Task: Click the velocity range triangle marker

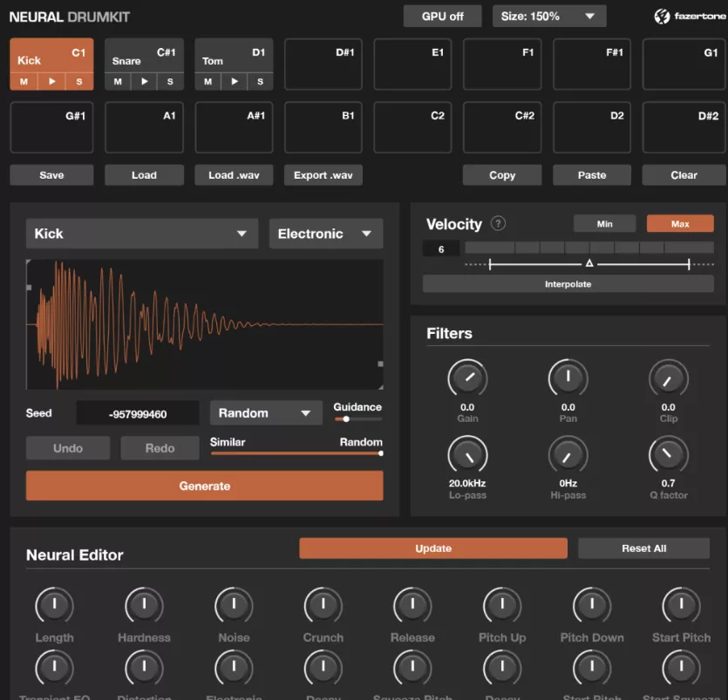Action: [589, 263]
